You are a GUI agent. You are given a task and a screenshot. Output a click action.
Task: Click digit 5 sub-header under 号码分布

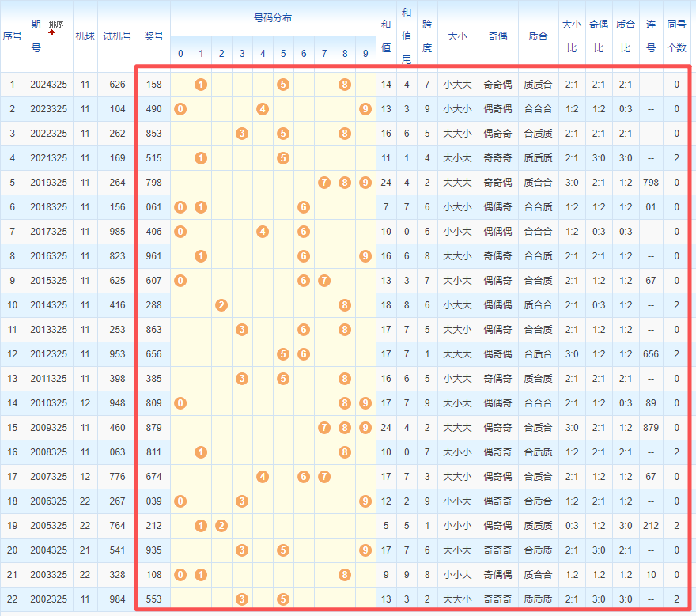[x=283, y=54]
